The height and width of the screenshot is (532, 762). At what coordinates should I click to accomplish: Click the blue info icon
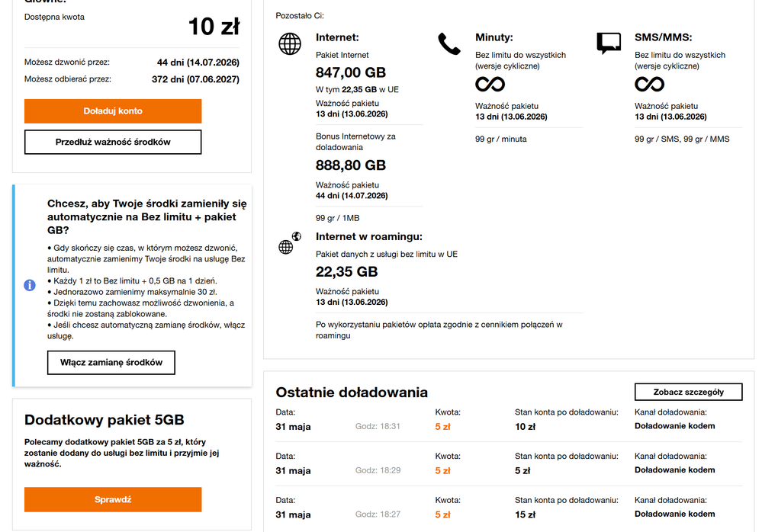[30, 285]
